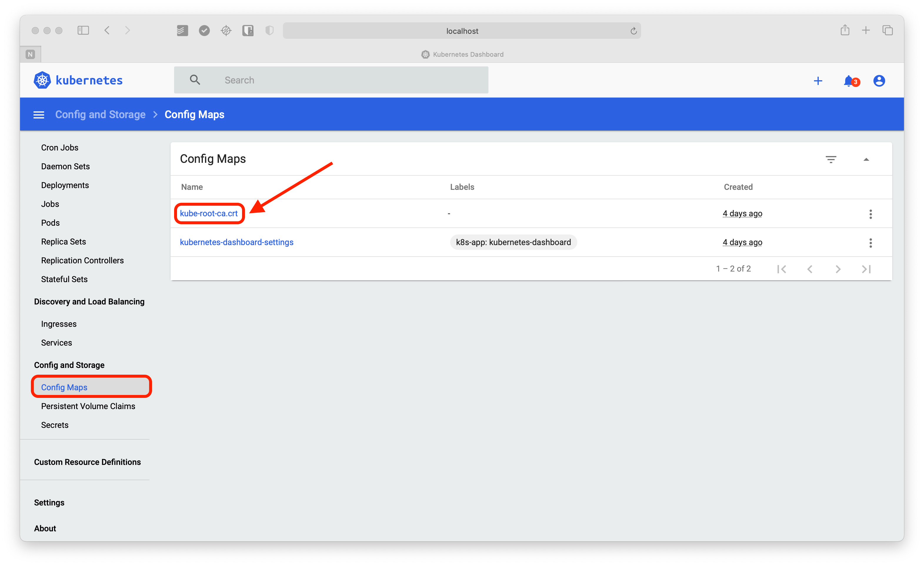
Task: Go to first page of results
Action: point(781,269)
